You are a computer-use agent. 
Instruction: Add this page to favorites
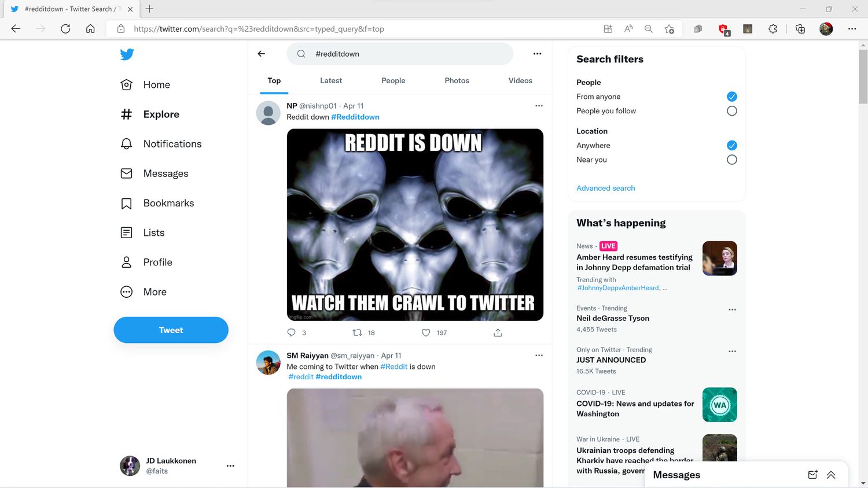pos(670,29)
